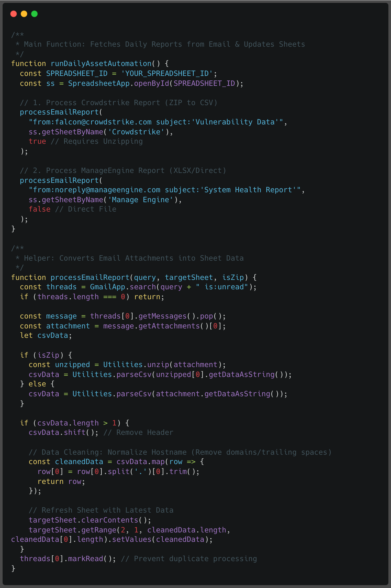Click the " is:unread" string literal
Screen dimensions: 391x588
(x=222, y=287)
